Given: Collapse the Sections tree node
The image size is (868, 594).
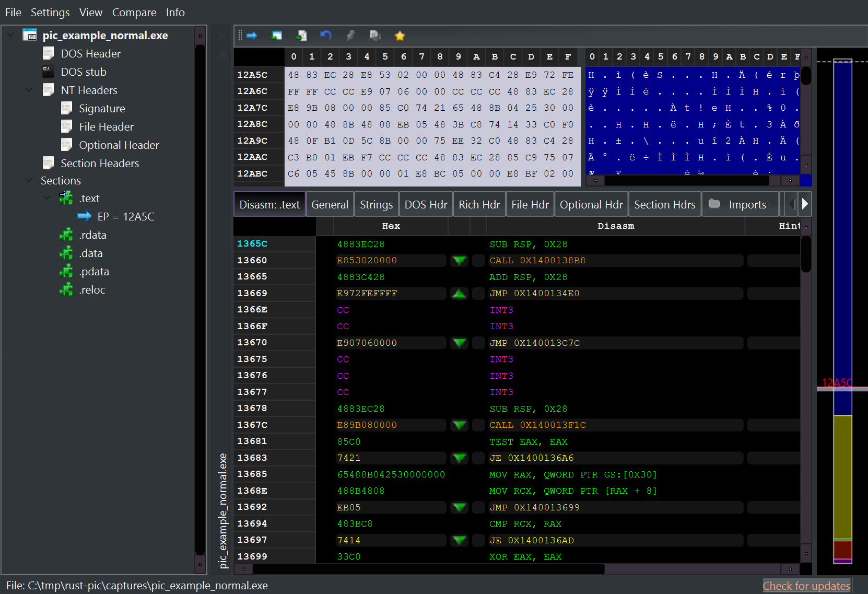Looking at the screenshot, I should [29, 180].
